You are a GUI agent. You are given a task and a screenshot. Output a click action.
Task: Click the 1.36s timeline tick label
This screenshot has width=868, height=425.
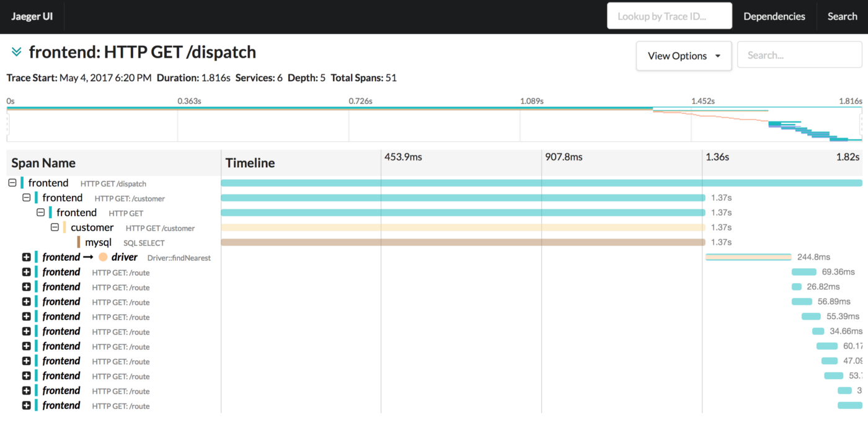(717, 157)
